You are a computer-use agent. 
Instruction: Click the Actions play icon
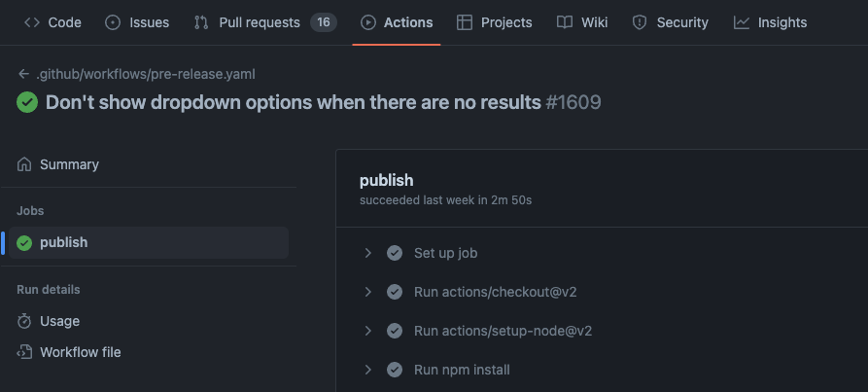(368, 22)
